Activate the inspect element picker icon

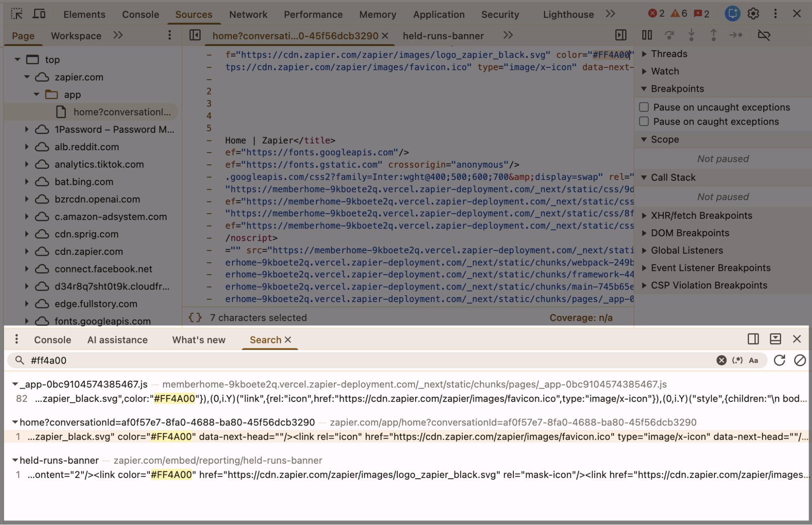(17, 14)
